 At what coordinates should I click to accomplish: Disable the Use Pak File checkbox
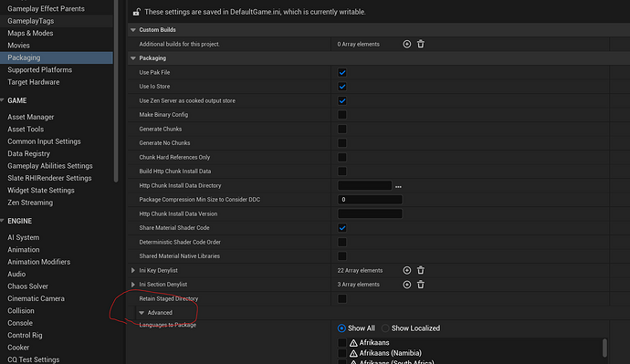pos(341,73)
